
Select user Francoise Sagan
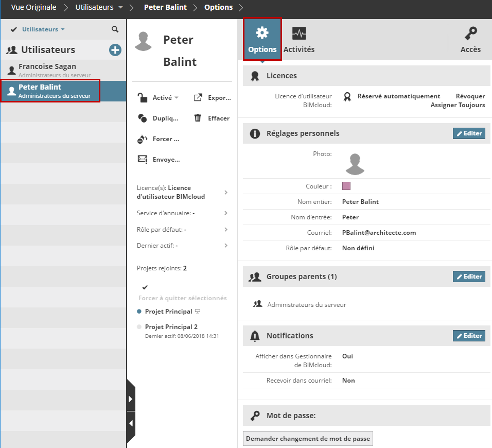(63, 71)
